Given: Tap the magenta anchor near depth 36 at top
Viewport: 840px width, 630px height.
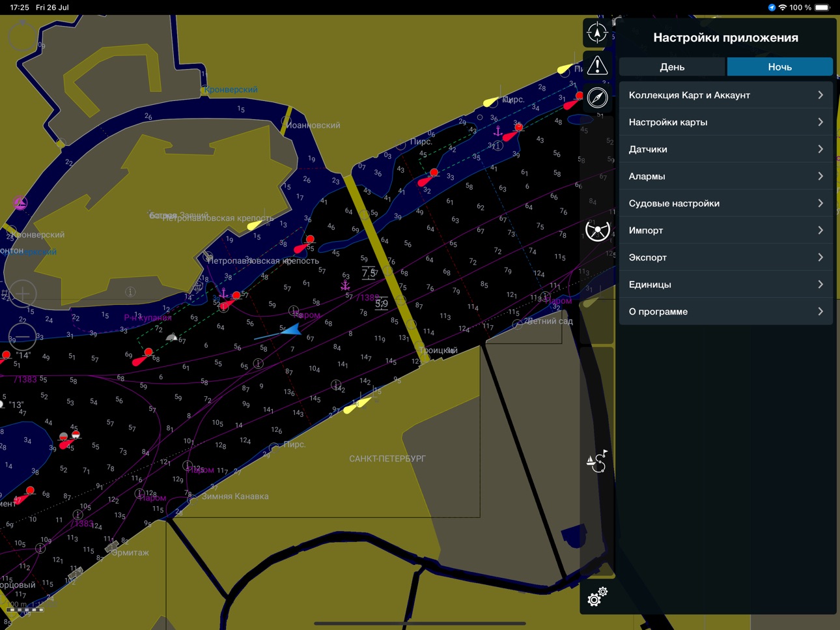Looking at the screenshot, I should (x=498, y=131).
